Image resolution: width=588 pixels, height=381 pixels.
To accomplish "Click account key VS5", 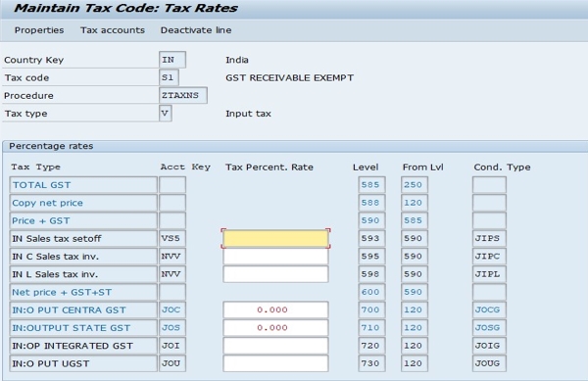I will 172,239.
